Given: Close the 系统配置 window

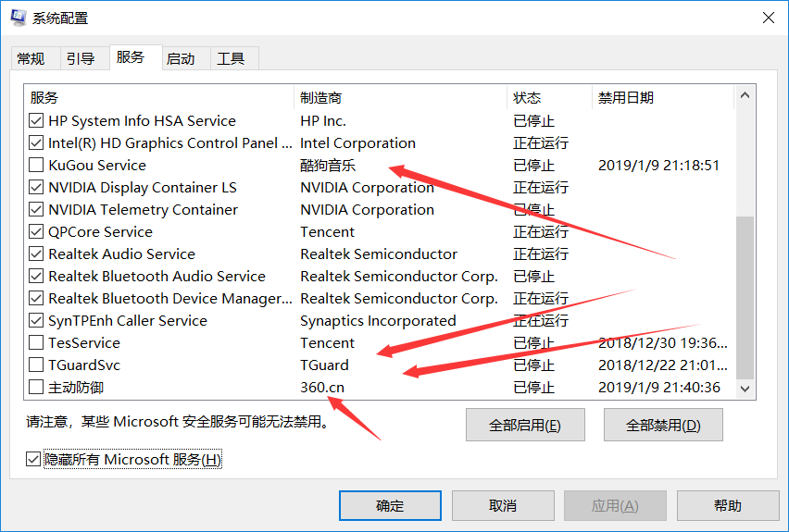Looking at the screenshot, I should (x=769, y=18).
